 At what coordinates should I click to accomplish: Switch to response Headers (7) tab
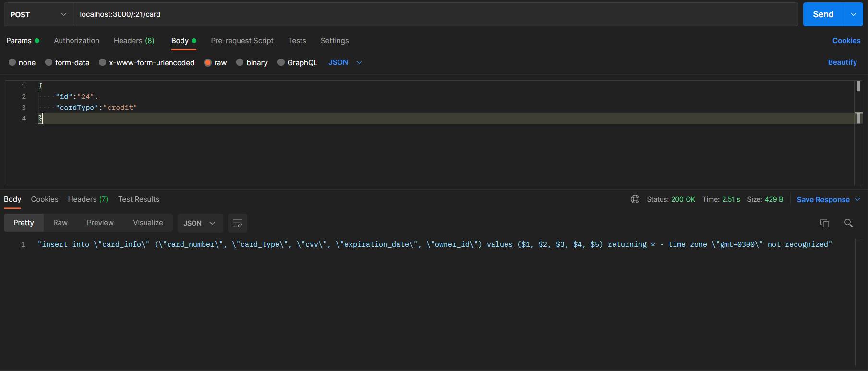(88, 199)
